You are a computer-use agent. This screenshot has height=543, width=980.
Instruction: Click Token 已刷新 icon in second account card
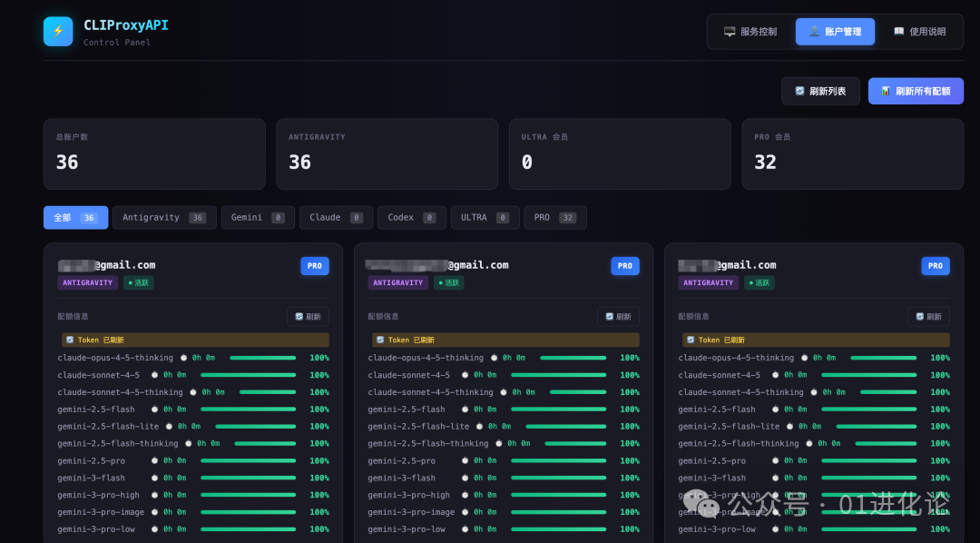[x=380, y=340]
